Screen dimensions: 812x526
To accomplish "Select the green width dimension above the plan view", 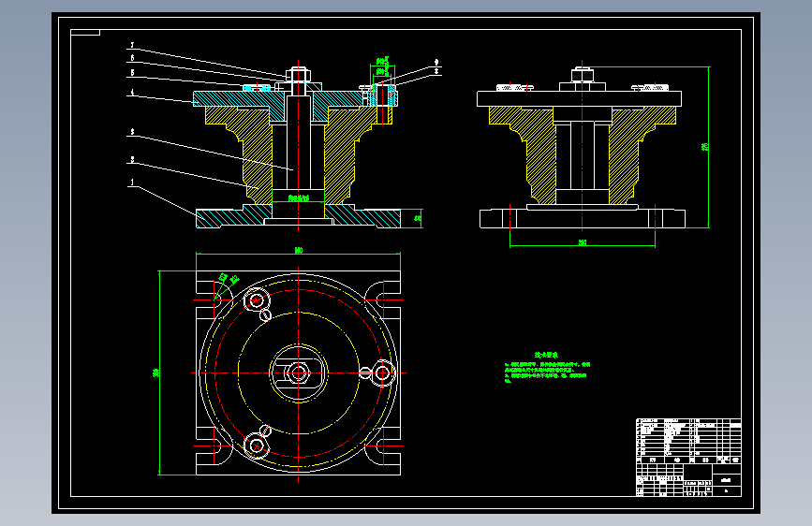I will pyautogui.click(x=298, y=251).
